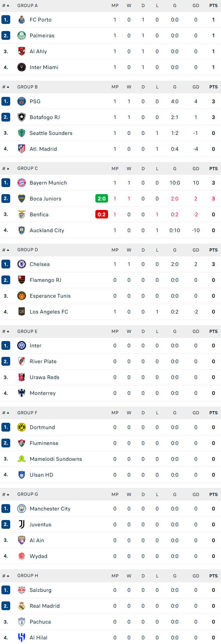Click the Inter Miami team badge

tap(21, 67)
